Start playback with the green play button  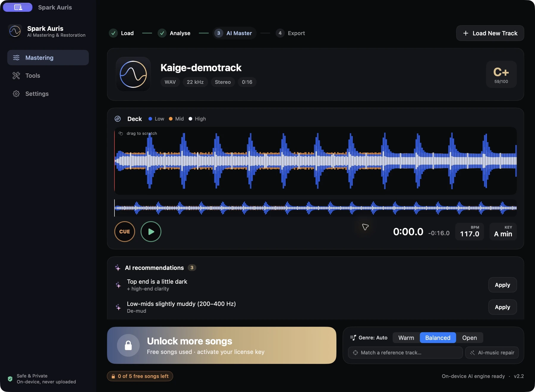tap(151, 232)
